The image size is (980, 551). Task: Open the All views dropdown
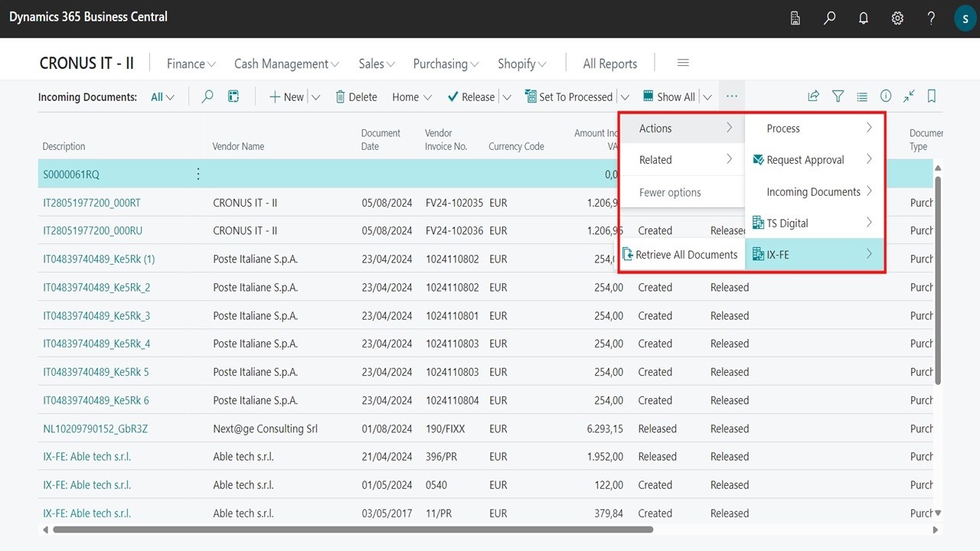pos(162,97)
